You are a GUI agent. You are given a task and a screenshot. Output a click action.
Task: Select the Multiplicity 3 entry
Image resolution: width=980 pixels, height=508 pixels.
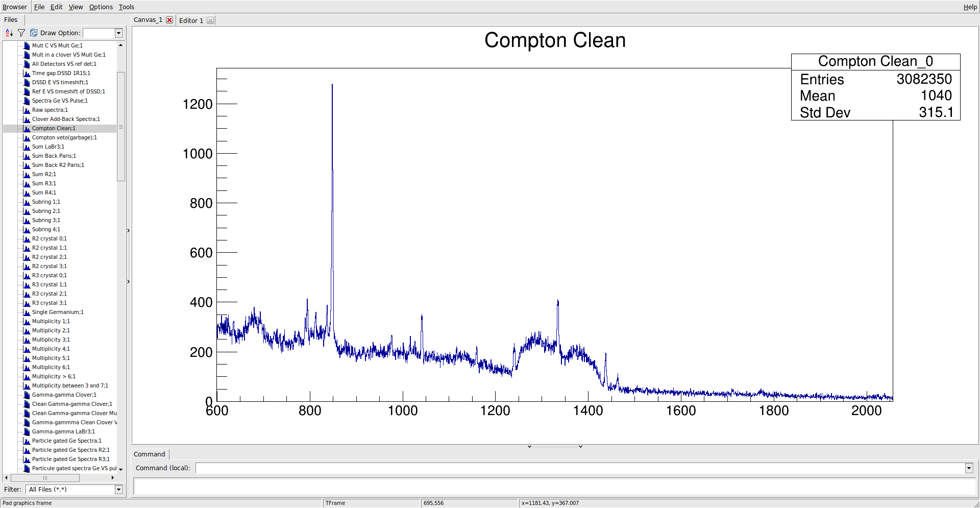click(x=51, y=340)
